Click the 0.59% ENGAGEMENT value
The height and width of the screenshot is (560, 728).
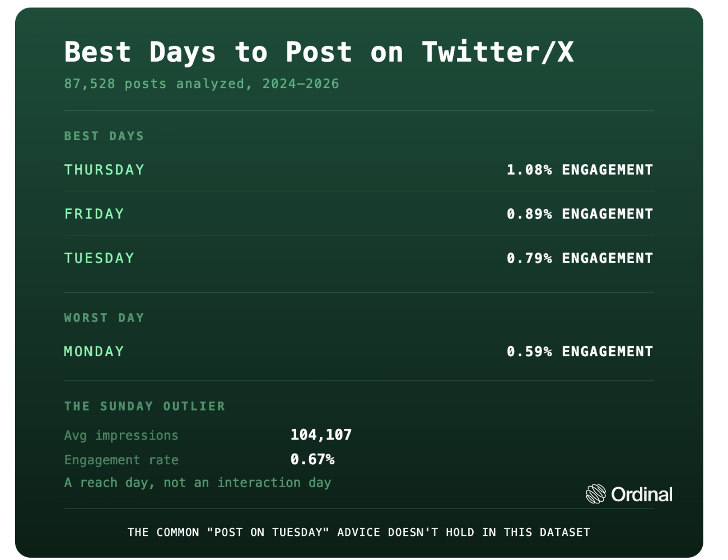pos(580,352)
